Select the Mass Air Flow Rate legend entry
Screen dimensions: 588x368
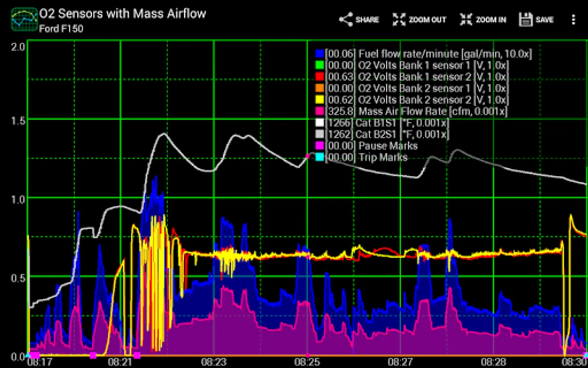411,111
